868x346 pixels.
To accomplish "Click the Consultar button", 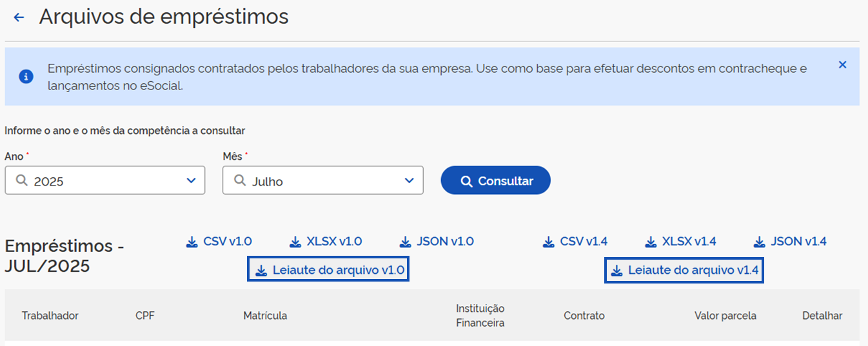I will point(495,180).
